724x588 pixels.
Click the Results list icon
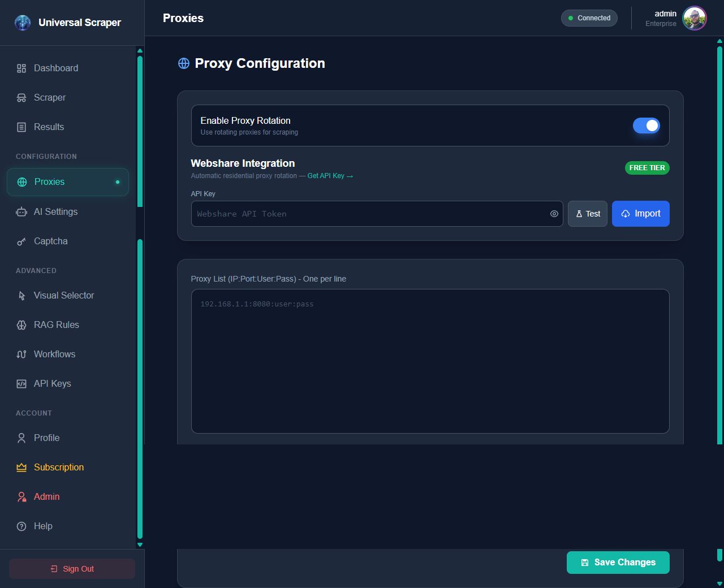(21, 127)
